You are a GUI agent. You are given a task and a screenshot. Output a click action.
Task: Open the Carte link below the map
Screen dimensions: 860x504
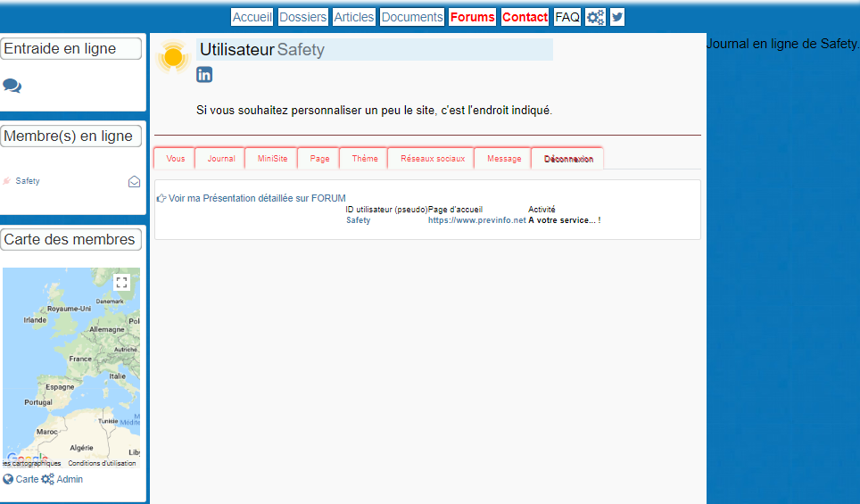pos(27,479)
